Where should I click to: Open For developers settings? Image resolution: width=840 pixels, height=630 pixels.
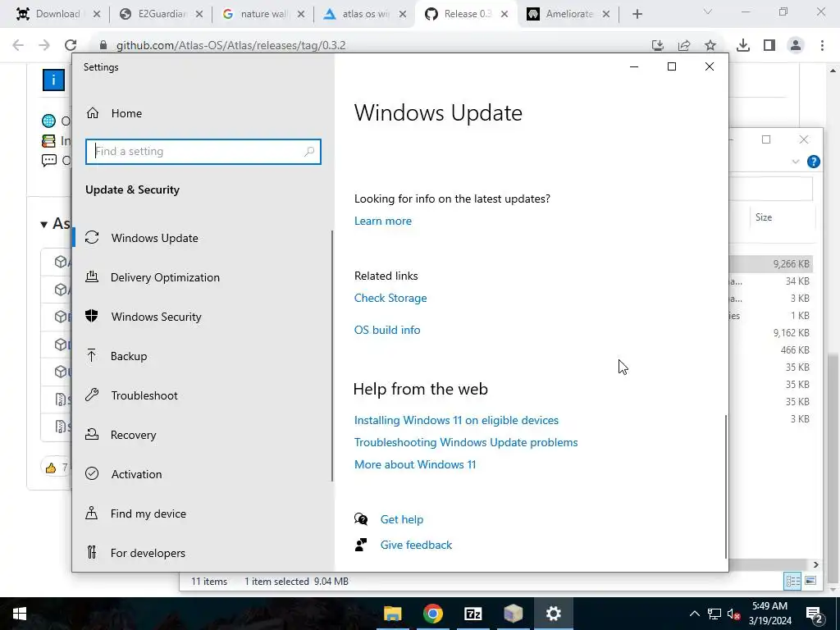point(148,553)
